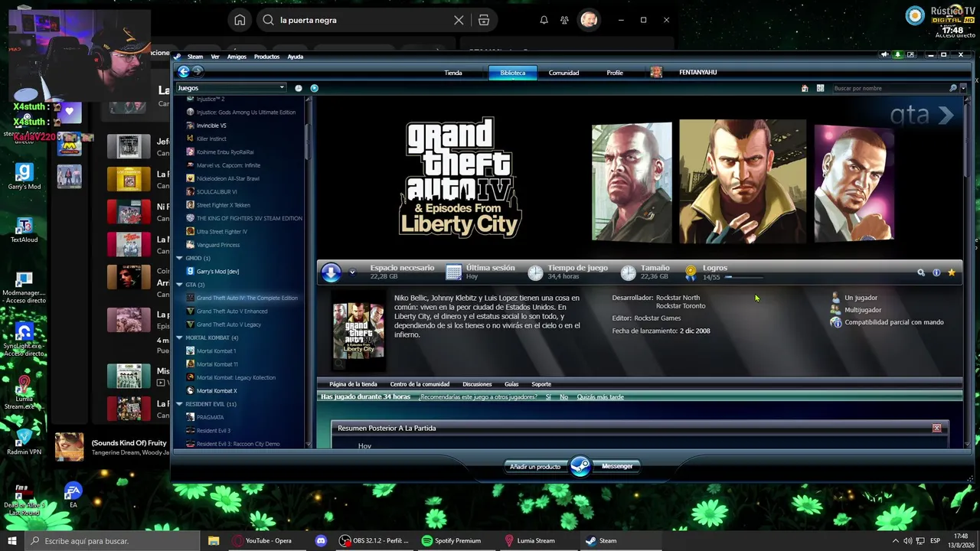Answer Sí to the recommendation question

(548, 397)
